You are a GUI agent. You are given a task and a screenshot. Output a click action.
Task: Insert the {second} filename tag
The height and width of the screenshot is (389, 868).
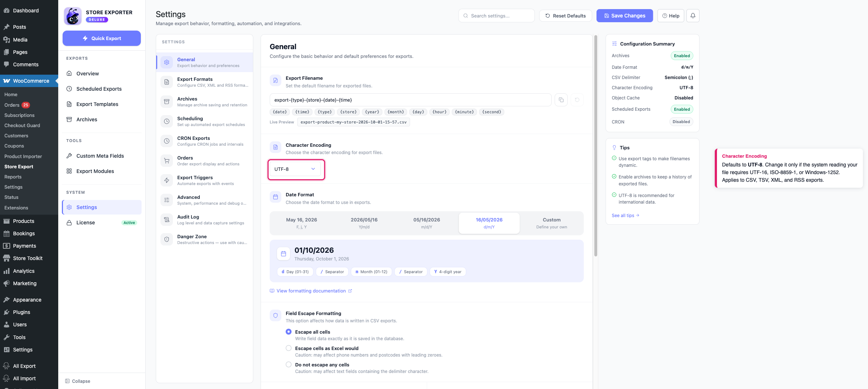[491, 112]
